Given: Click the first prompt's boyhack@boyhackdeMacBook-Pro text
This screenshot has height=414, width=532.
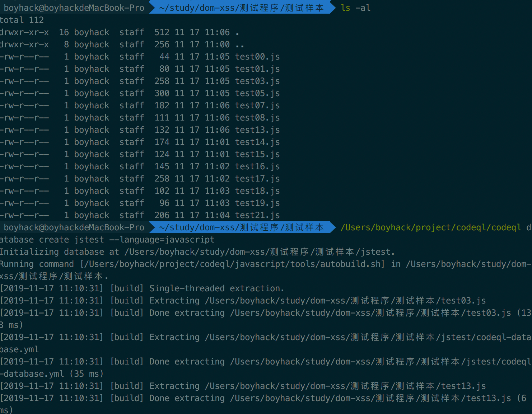Looking at the screenshot, I should point(74,8).
